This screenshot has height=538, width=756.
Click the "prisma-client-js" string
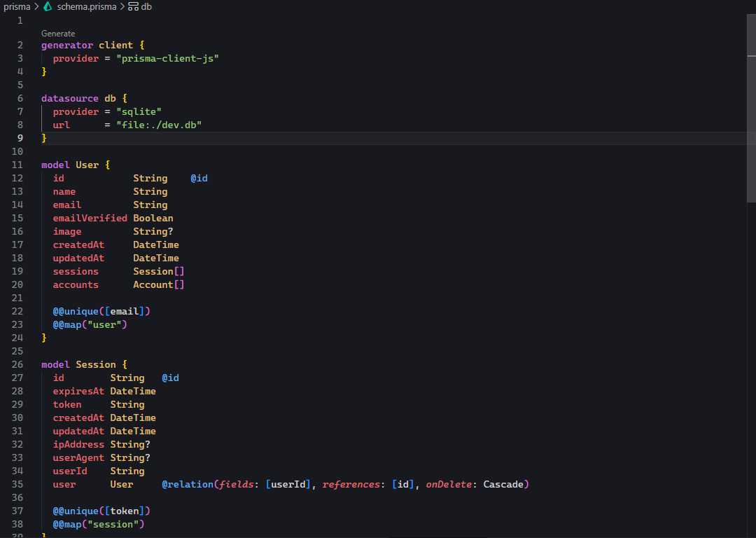pyautogui.click(x=167, y=58)
